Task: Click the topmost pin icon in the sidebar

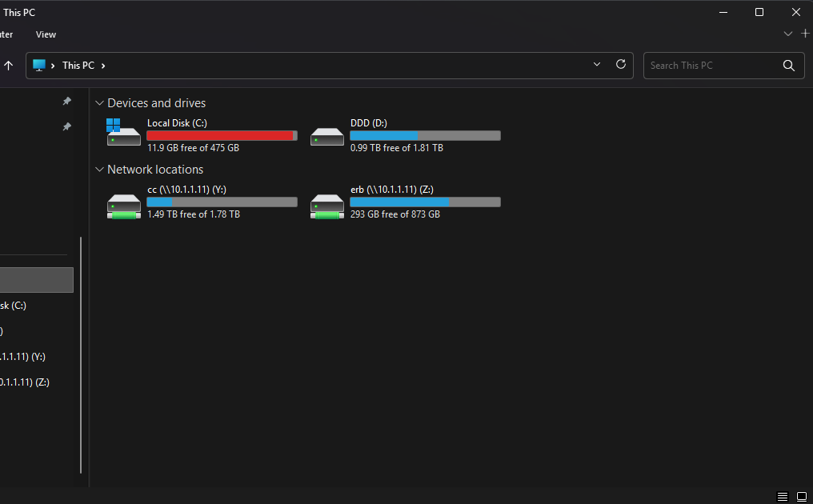Action: (x=67, y=102)
